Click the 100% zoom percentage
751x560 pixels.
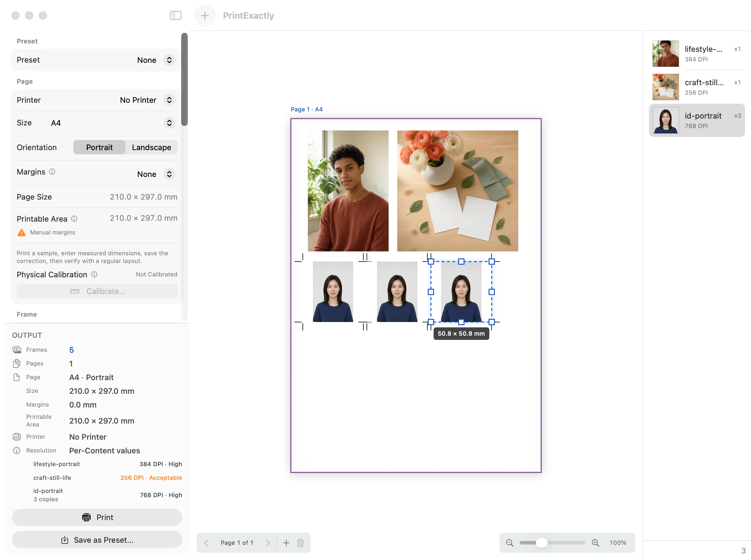618,543
